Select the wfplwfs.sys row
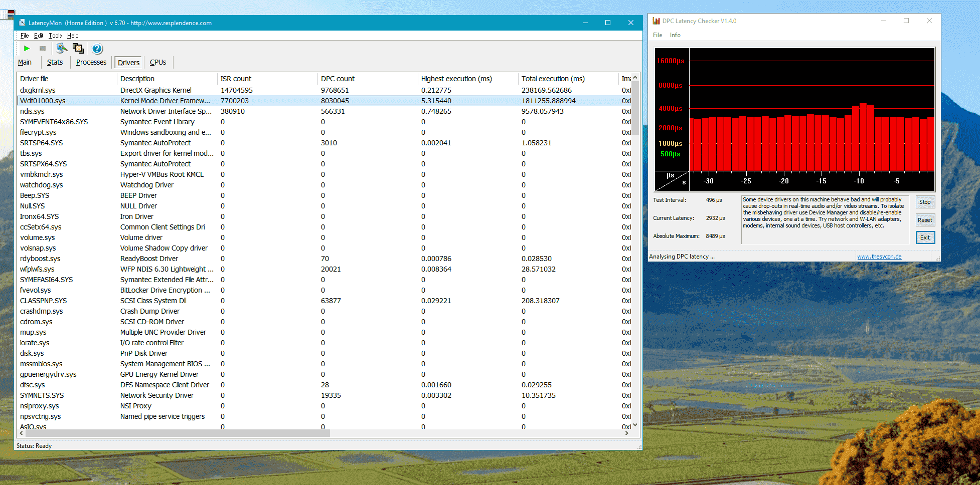 324,269
